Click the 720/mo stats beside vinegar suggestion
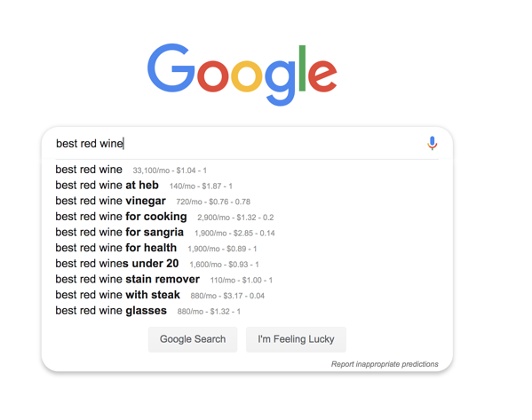Viewport: 532px width, 420px height. coord(213,202)
